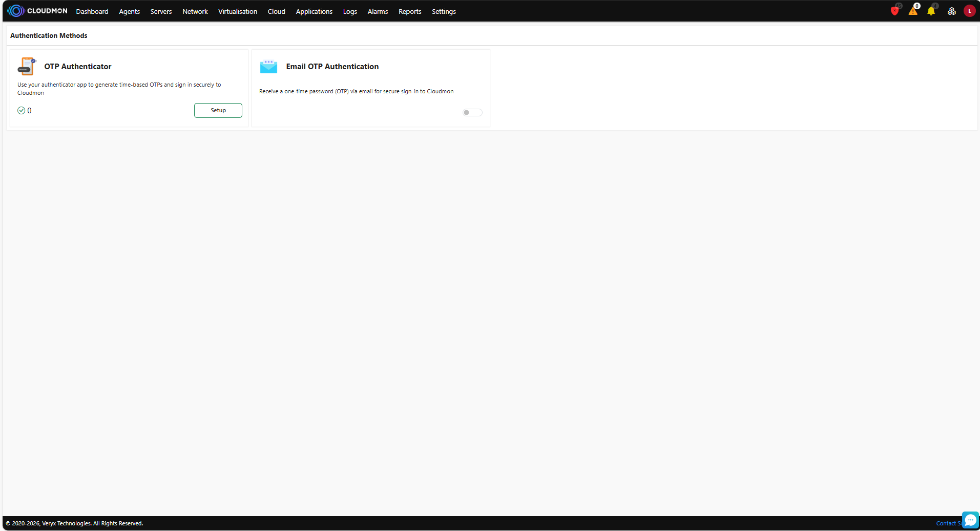Select the Alarms menu item

click(378, 11)
